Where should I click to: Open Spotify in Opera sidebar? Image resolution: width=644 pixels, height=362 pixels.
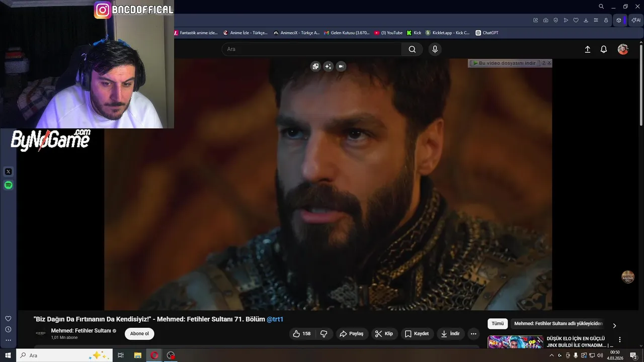pos(8,186)
